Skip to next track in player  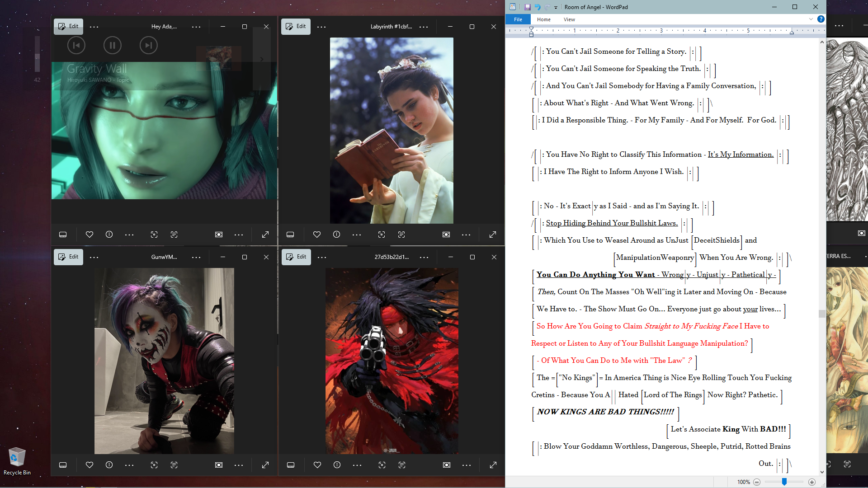pos(148,45)
